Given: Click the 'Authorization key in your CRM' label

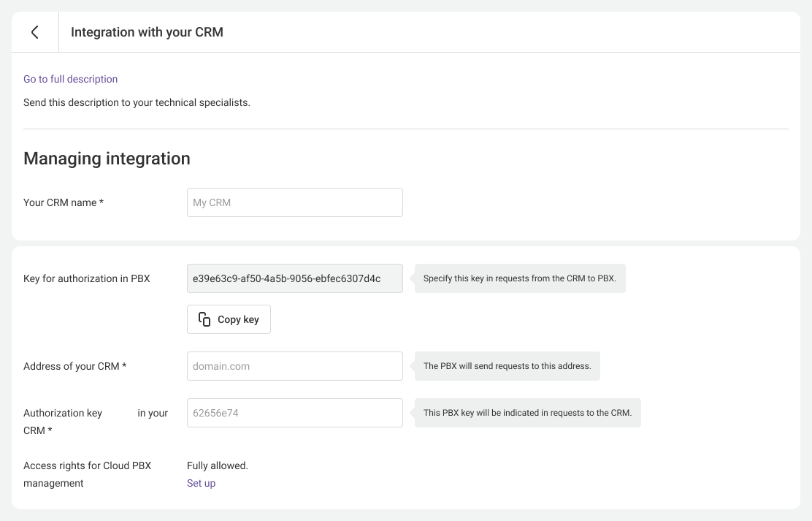Looking at the screenshot, I should click(x=63, y=413).
